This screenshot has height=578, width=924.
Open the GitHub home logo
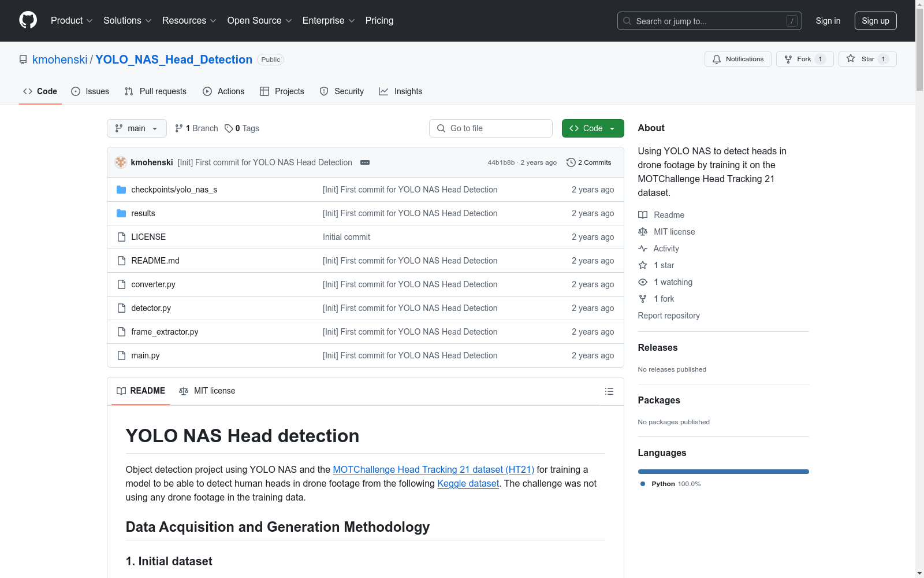coord(28,20)
